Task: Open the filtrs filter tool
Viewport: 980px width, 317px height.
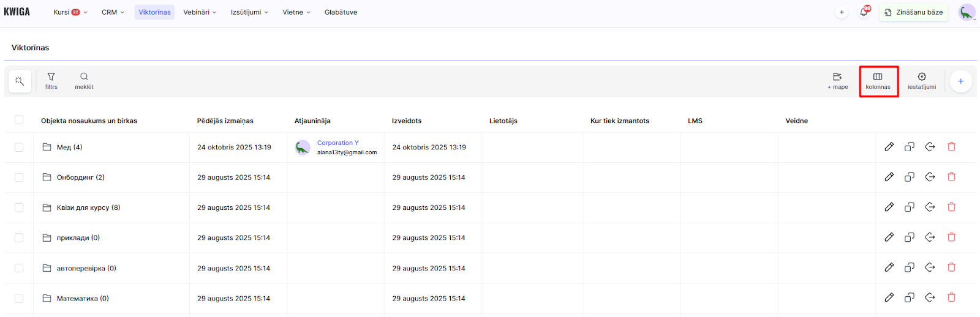Action: click(x=51, y=81)
